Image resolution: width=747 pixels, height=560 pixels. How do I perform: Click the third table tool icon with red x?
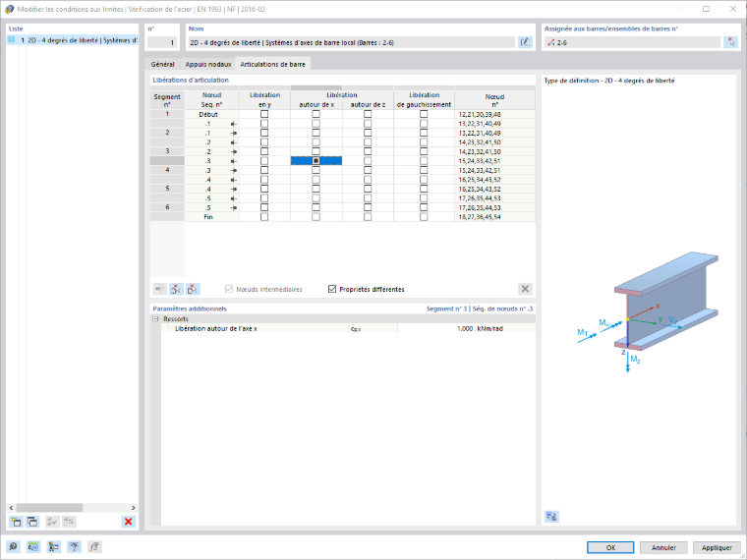pyautogui.click(x=193, y=289)
